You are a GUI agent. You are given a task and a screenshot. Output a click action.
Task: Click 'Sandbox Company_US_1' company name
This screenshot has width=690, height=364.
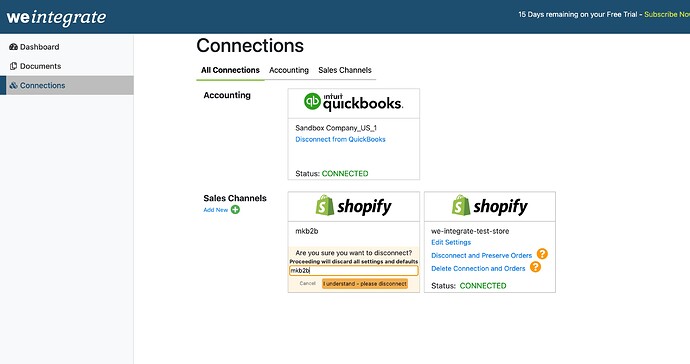(x=336, y=128)
